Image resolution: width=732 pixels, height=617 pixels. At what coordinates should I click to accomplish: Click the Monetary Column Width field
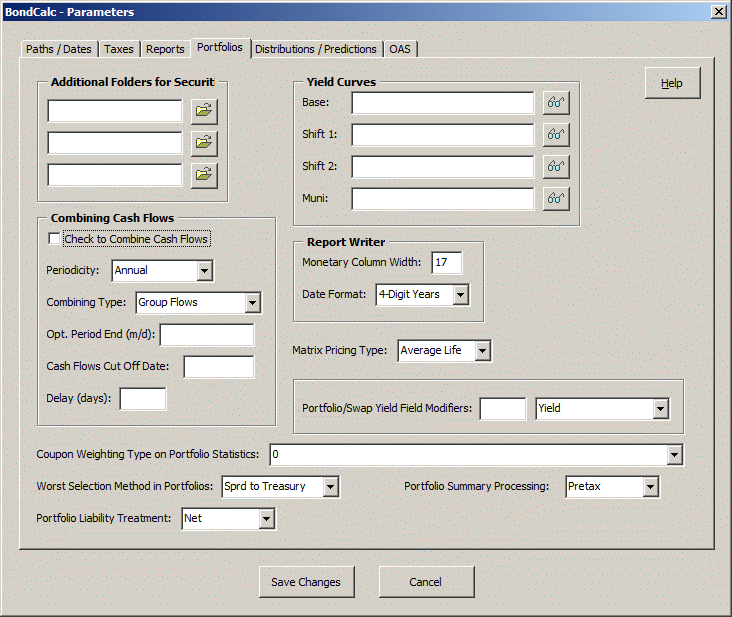[x=446, y=263]
